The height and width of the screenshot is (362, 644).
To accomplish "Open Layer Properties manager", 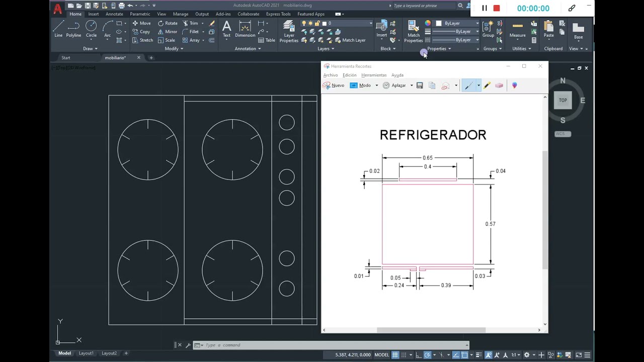I will tap(289, 31).
